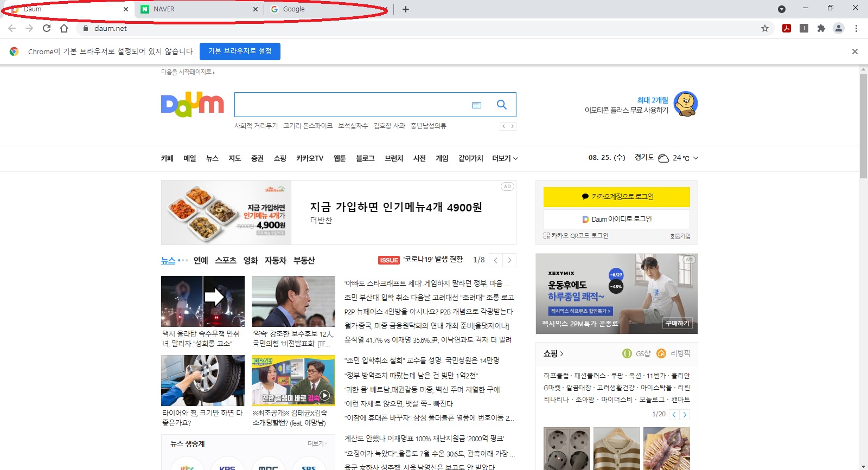Open the Adobe Acrobat extension icon
Viewport: 868px width, 470px height.
pyautogui.click(x=787, y=28)
